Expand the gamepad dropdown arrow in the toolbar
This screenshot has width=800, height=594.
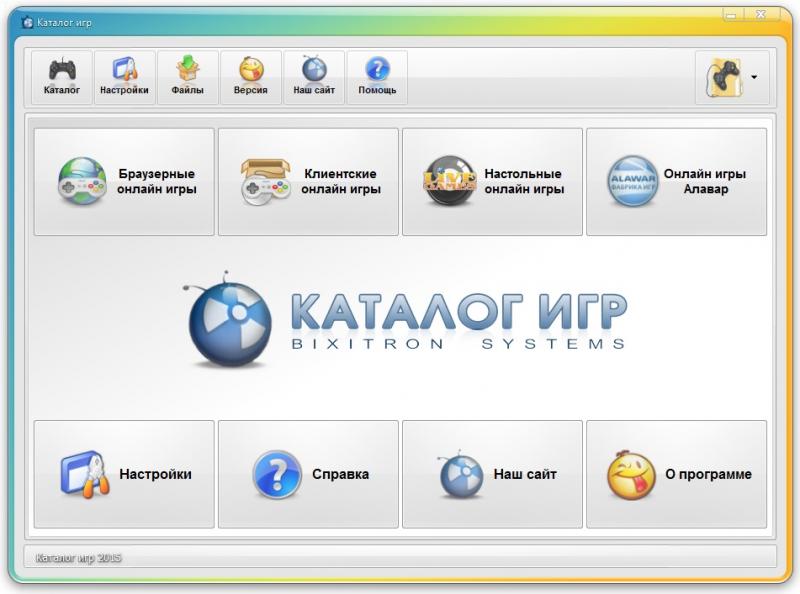click(754, 77)
